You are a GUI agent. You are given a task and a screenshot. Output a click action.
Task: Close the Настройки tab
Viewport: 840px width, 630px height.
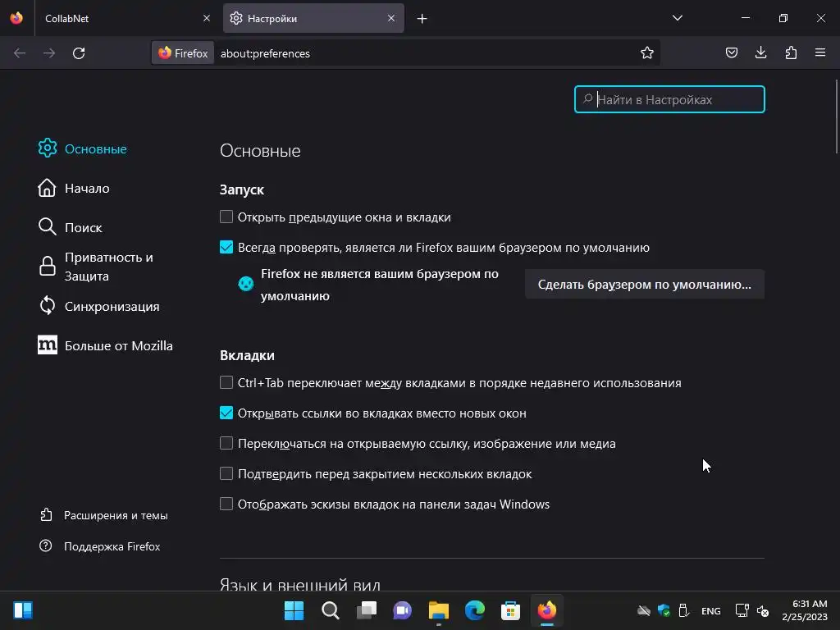[x=391, y=18]
